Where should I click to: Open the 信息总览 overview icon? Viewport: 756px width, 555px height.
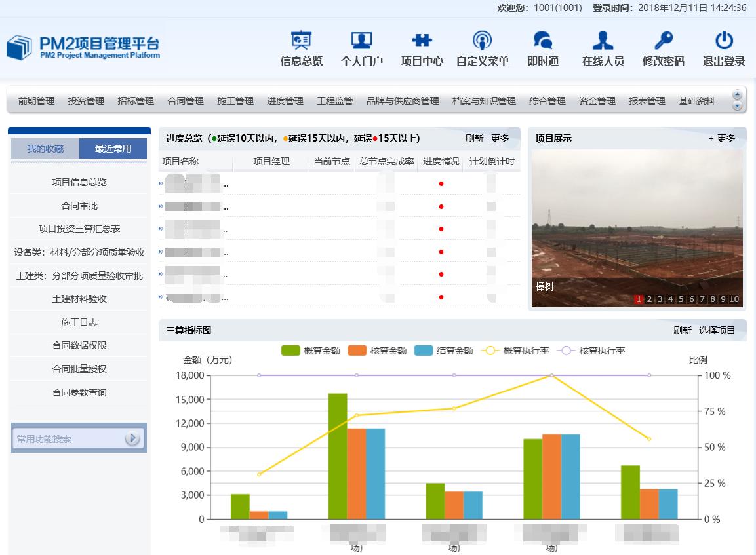(301, 41)
